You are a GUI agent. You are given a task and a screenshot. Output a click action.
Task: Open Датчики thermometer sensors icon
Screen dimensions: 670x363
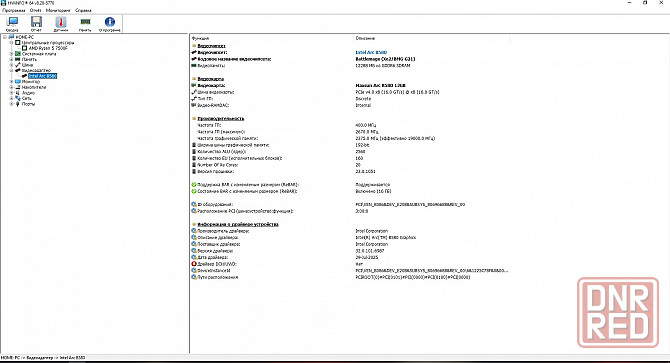click(61, 22)
